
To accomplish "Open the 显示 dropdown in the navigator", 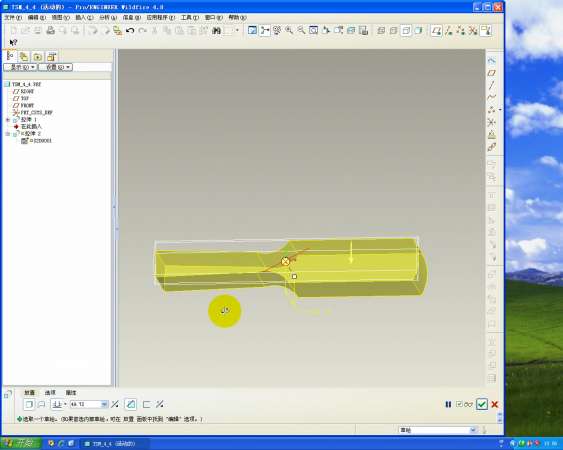I will [x=20, y=67].
